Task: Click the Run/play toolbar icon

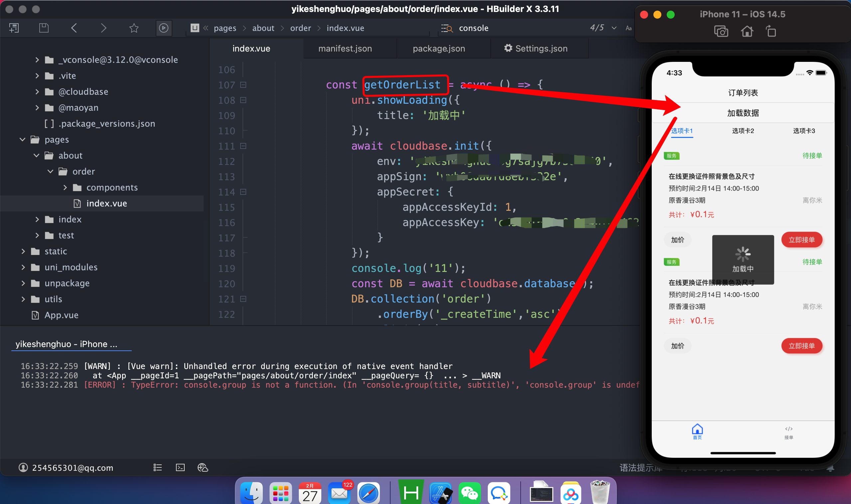Action: click(163, 28)
